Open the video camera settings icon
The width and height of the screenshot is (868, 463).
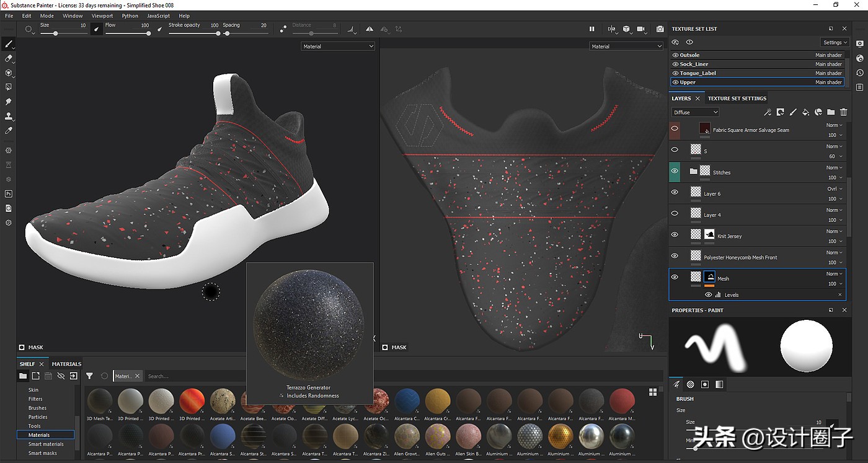point(642,29)
